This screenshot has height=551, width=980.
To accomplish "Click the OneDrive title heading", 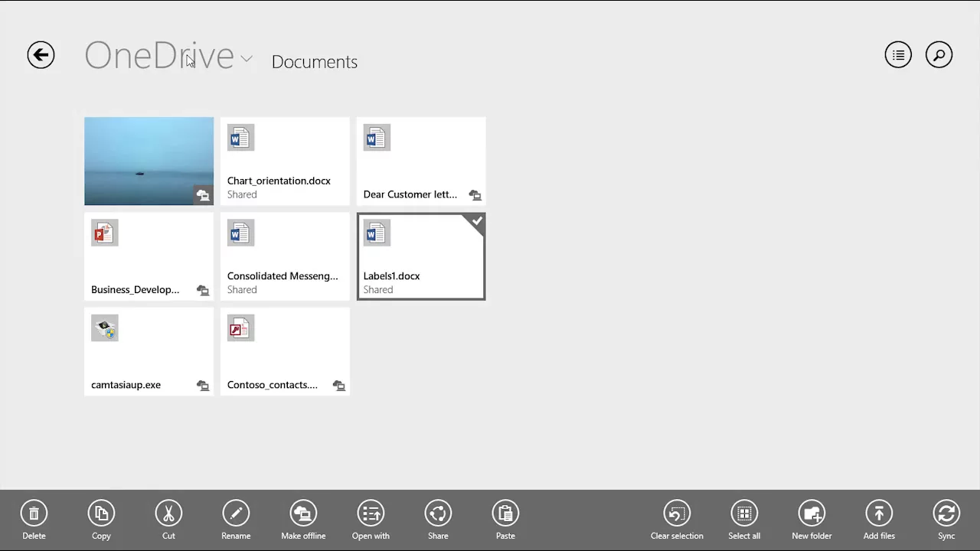I will pyautogui.click(x=159, y=55).
